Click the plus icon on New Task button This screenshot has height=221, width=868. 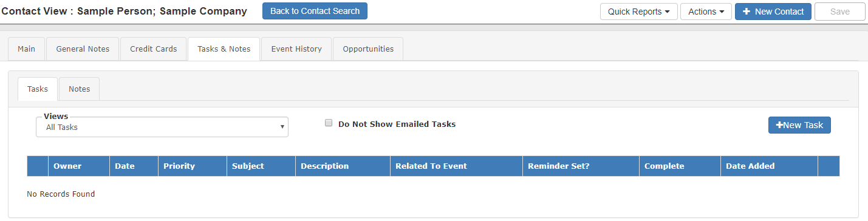[x=779, y=125]
